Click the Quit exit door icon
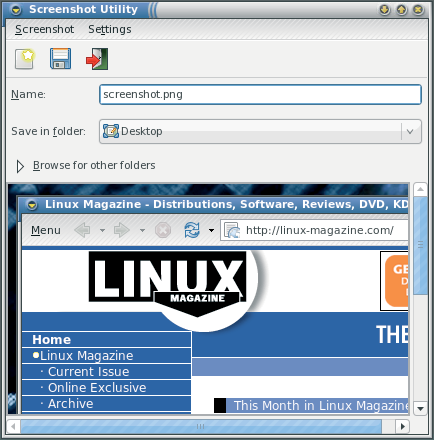Image resolution: width=434 pixels, height=440 pixels. coord(97,59)
